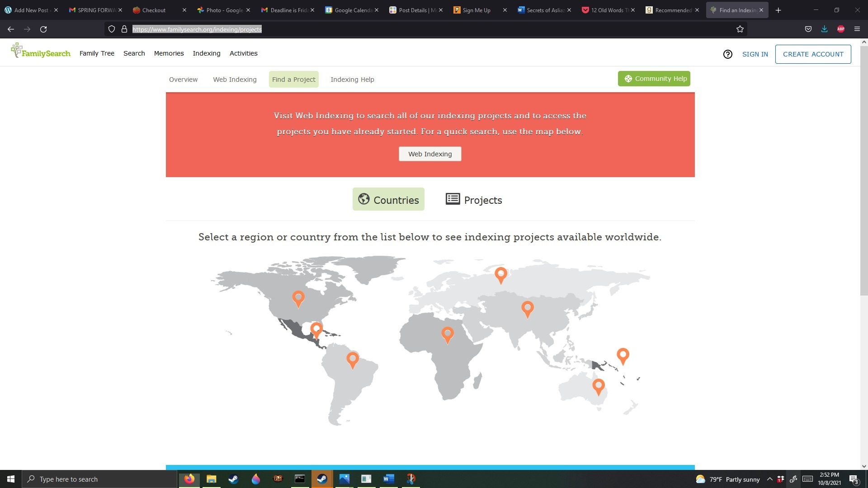Click the Asia map pin
The height and width of the screenshot is (488, 868).
pyautogui.click(x=527, y=309)
